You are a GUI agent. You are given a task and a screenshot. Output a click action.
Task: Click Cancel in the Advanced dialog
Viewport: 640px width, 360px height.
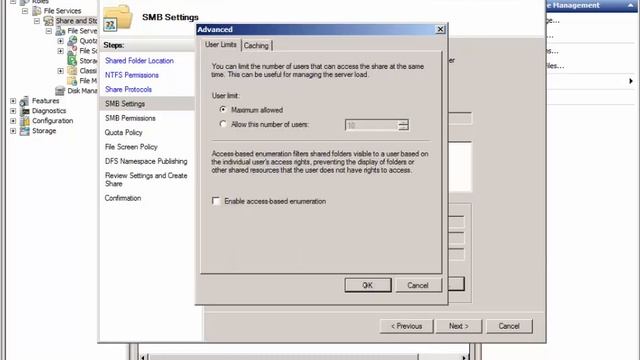[418, 285]
